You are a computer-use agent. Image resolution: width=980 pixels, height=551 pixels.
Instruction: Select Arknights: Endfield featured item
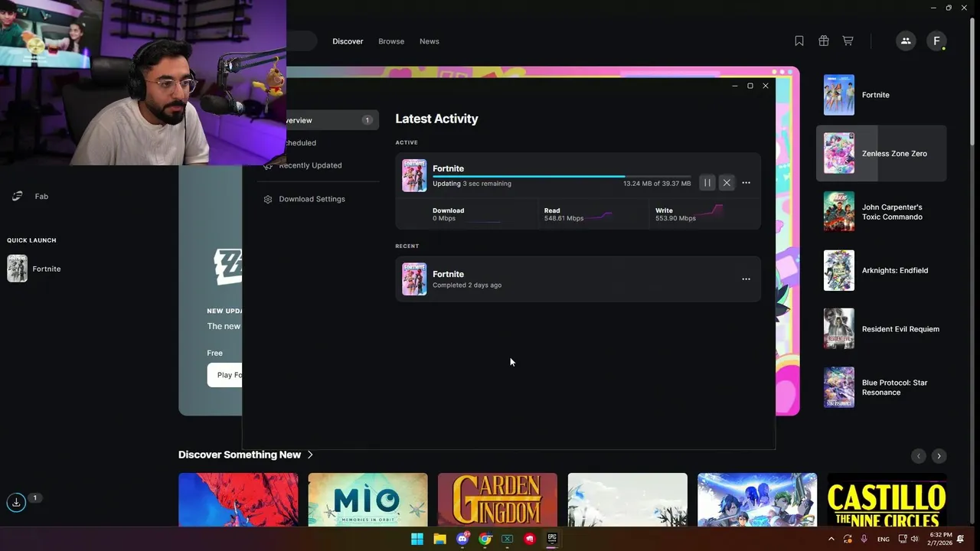(881, 270)
